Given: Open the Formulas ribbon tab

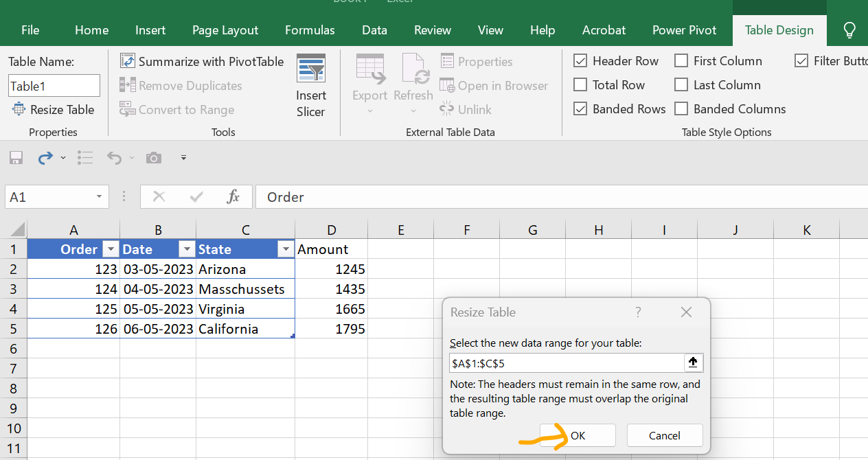Looking at the screenshot, I should pos(310,30).
